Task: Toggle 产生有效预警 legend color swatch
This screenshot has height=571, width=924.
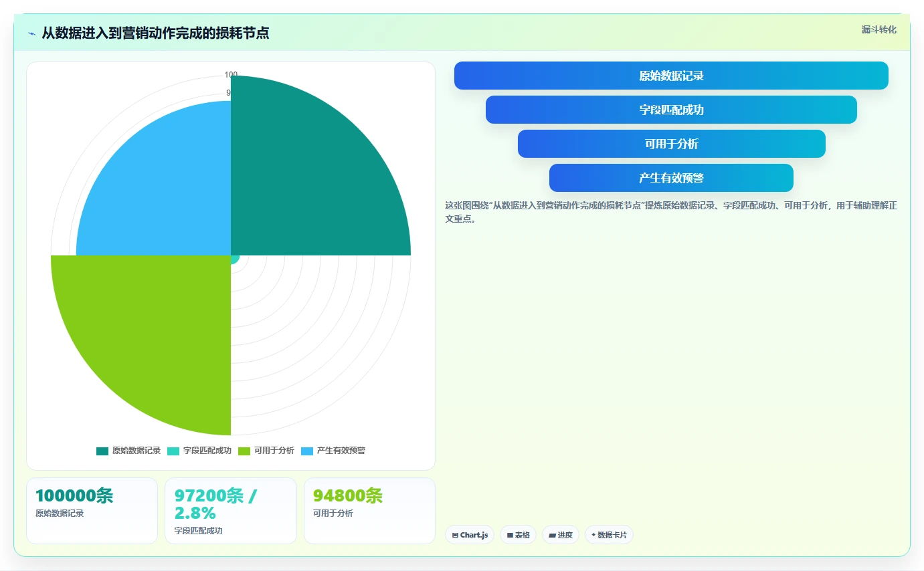Action: [307, 451]
